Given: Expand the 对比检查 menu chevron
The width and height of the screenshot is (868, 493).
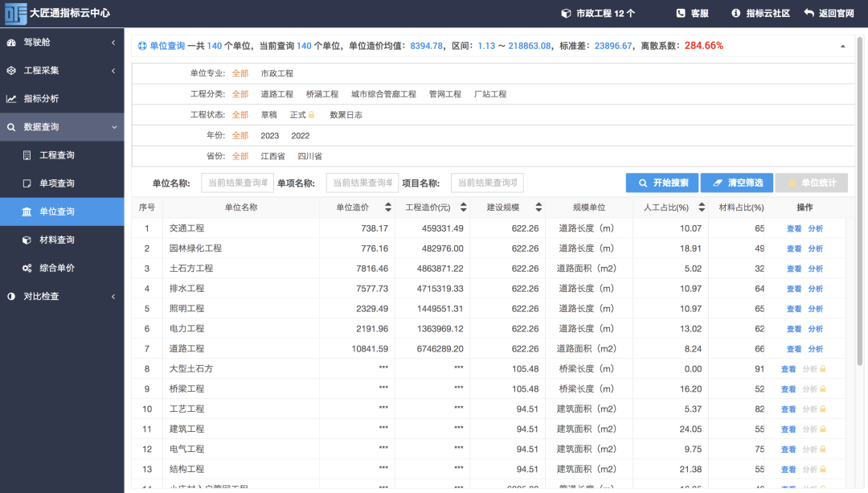Looking at the screenshot, I should click(113, 296).
